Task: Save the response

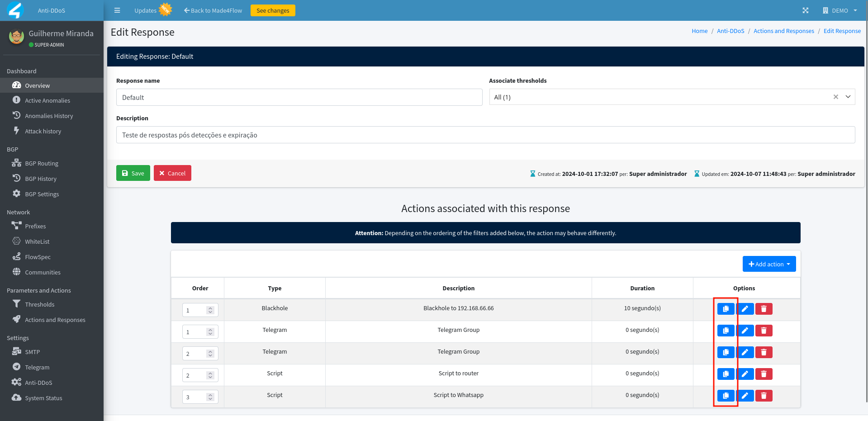Action: coord(133,173)
